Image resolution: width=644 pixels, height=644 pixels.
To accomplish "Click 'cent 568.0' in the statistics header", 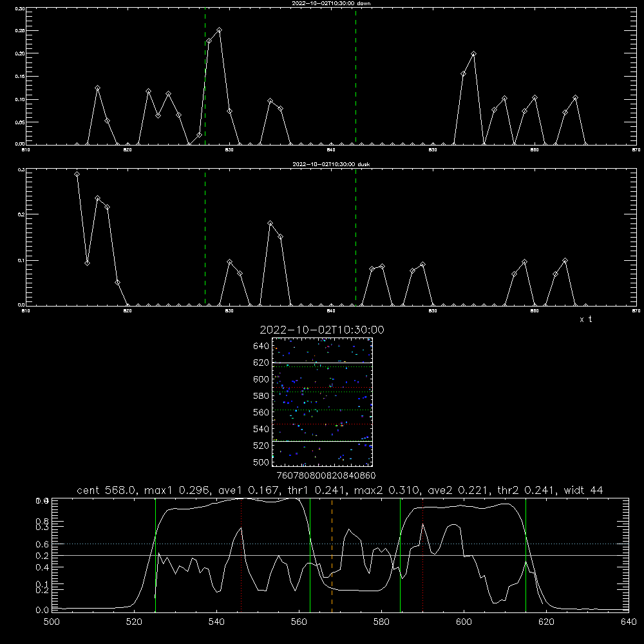I will [106, 490].
